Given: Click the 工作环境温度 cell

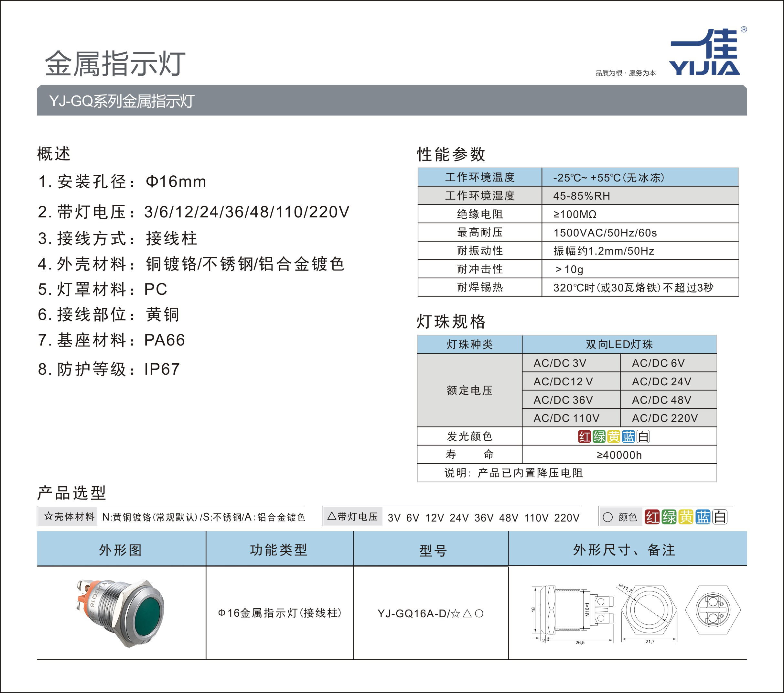Looking at the screenshot, I should 479,177.
